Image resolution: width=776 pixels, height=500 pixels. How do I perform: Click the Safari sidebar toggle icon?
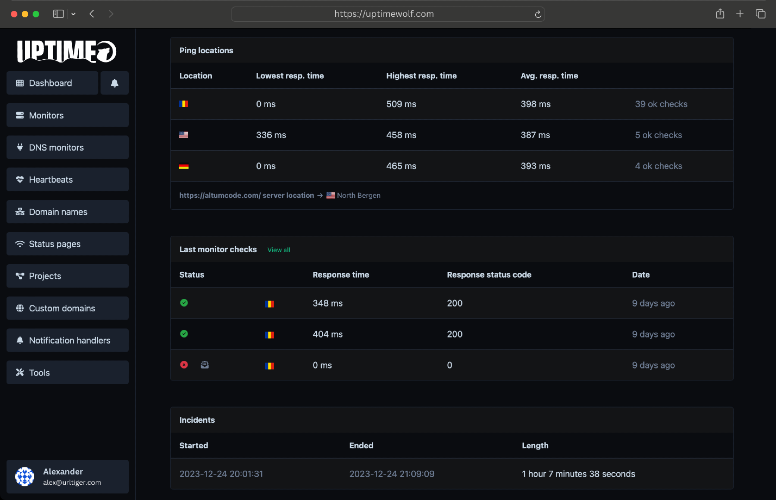click(58, 14)
